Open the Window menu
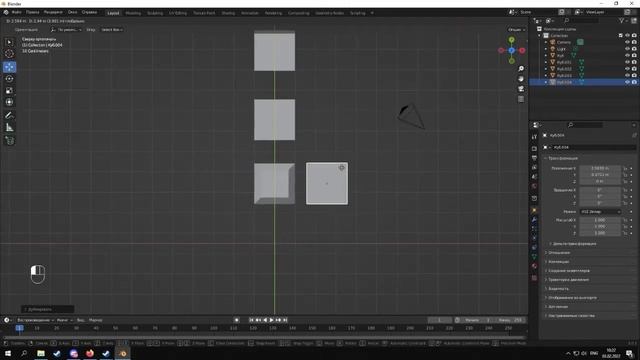 (73, 13)
